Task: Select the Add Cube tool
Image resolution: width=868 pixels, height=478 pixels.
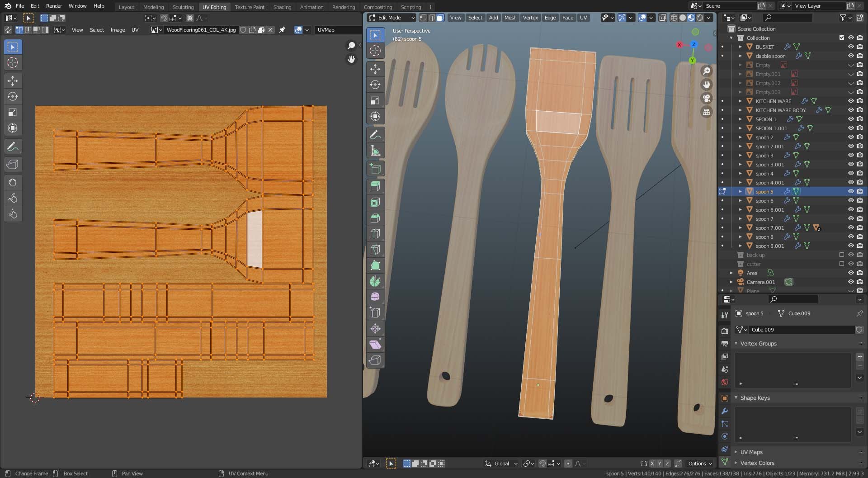Action: tap(375, 169)
